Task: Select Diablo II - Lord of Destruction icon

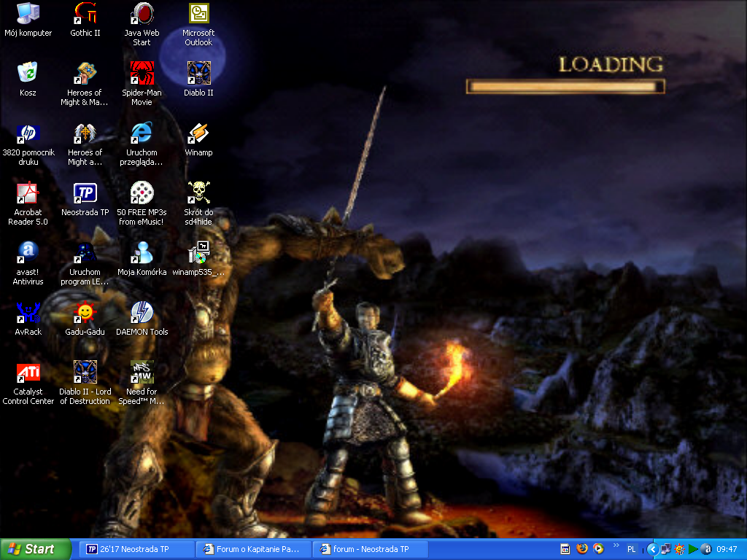Action: 85,384
